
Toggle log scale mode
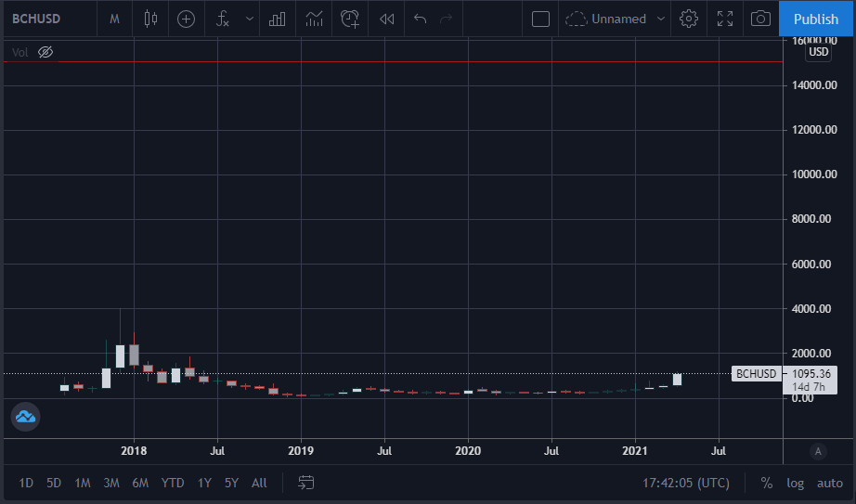pyautogui.click(x=795, y=484)
